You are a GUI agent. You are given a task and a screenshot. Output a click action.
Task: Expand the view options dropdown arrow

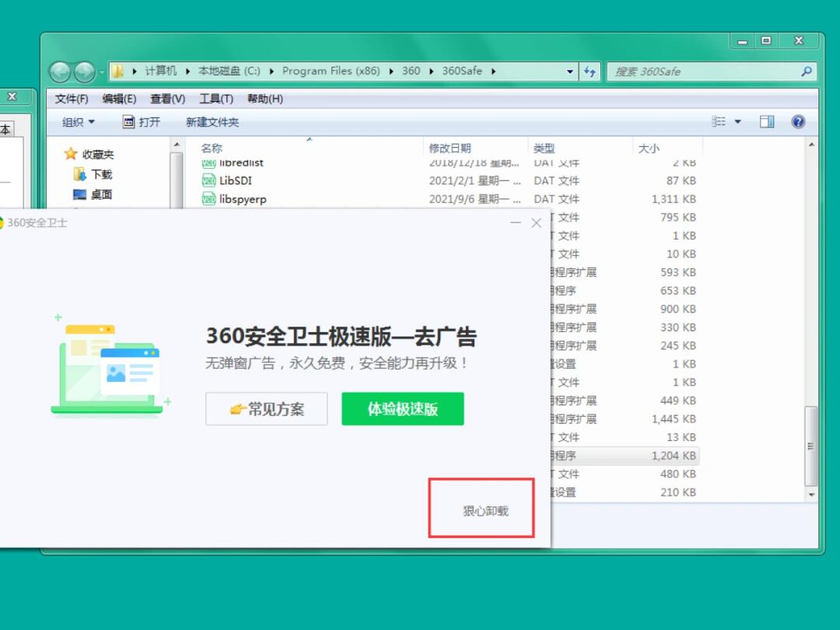(x=738, y=122)
